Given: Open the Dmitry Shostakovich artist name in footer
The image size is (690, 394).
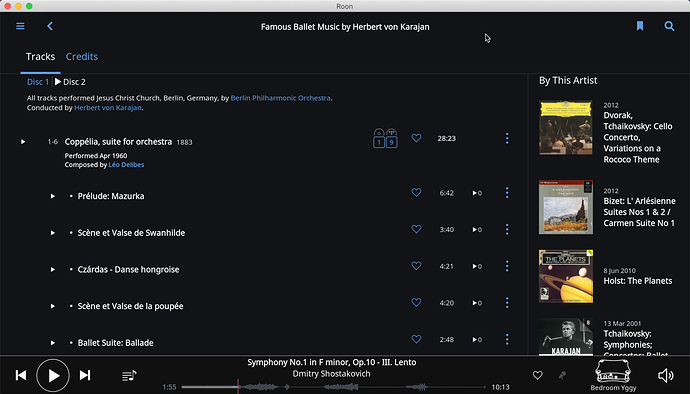Looking at the screenshot, I should 331,374.
